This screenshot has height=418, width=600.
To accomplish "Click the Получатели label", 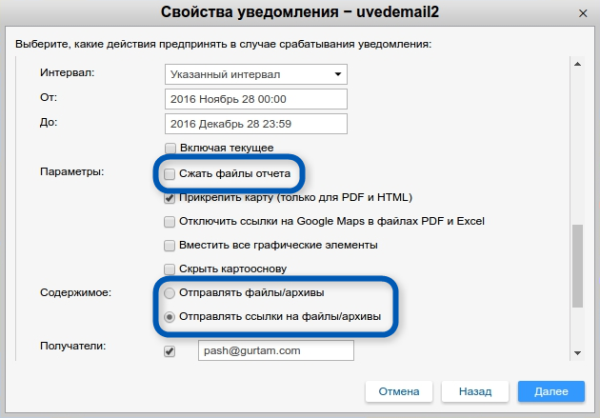I will tap(73, 346).
